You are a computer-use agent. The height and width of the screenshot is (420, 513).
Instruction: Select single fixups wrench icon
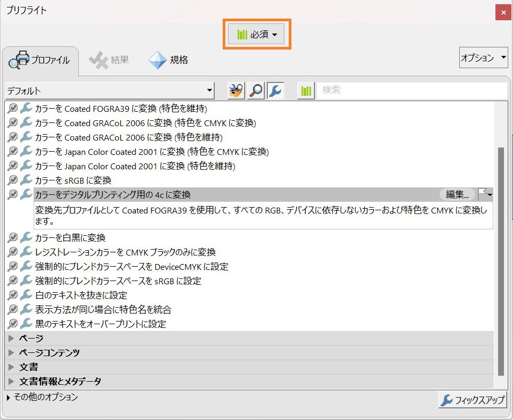pos(275,90)
